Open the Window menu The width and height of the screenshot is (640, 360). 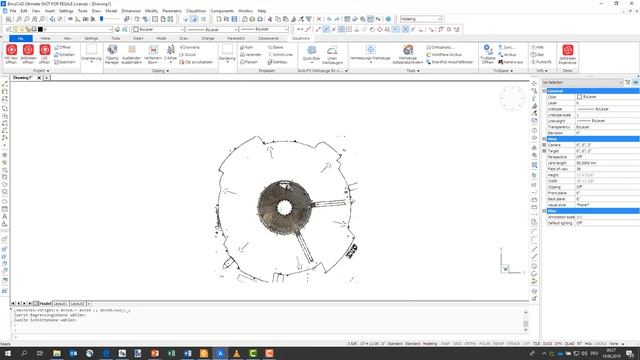(x=245, y=11)
